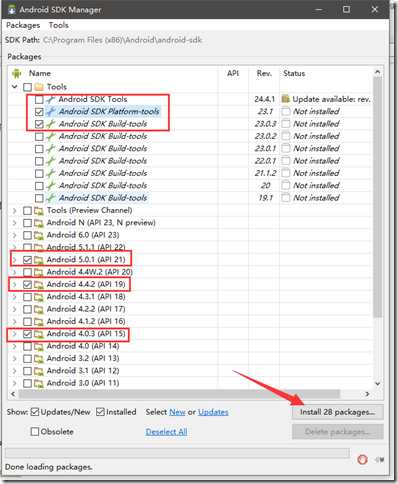Viewport: 398px width, 484px height.
Task: Expand Android 5.0.1 (API 21) node
Action: coord(15,260)
